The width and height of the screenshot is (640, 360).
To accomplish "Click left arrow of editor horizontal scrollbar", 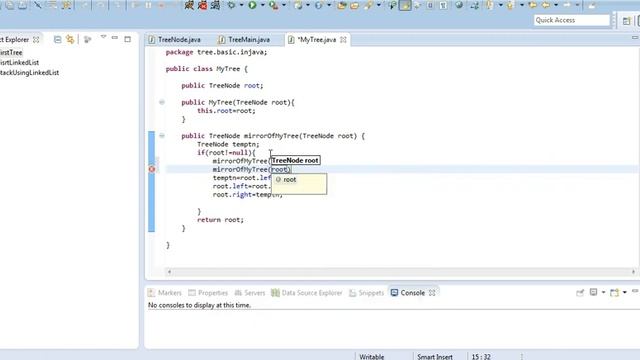I will point(169,272).
